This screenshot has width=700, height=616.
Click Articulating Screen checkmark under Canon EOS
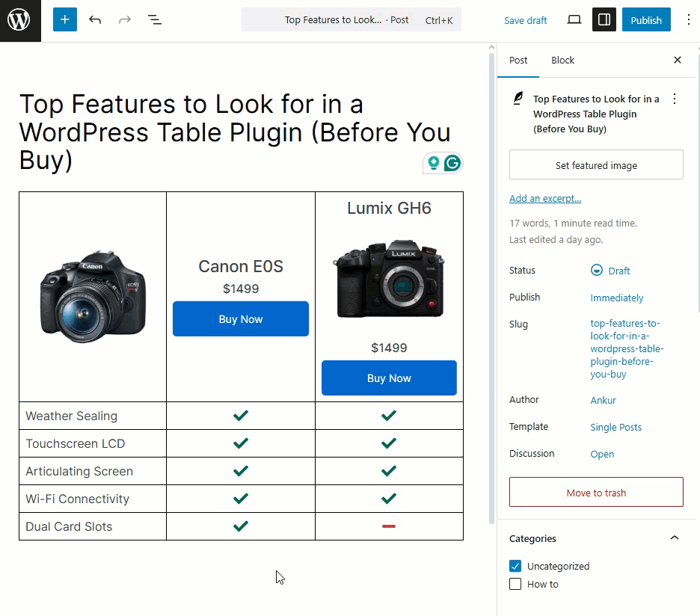[241, 471]
